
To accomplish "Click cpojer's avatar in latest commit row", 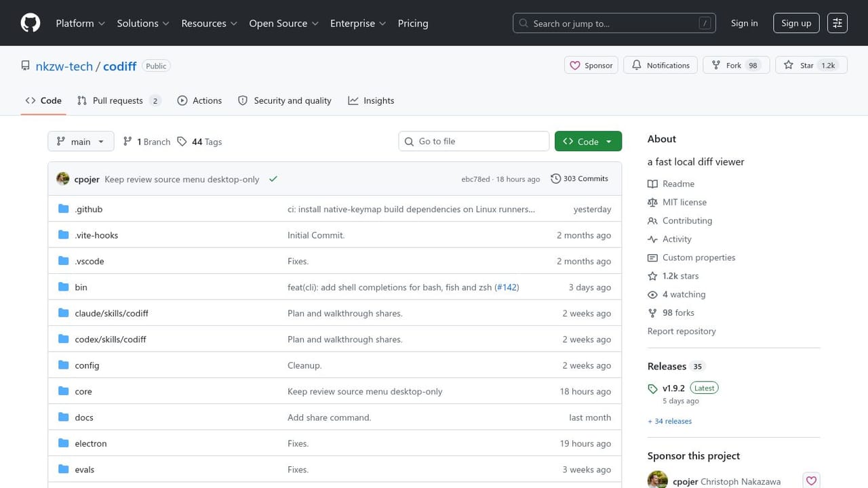I will [63, 179].
